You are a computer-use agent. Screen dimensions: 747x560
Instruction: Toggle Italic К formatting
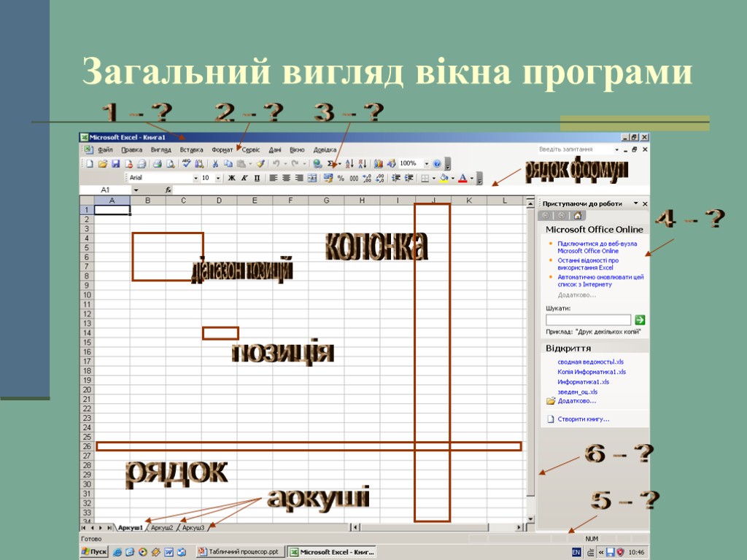coord(244,178)
